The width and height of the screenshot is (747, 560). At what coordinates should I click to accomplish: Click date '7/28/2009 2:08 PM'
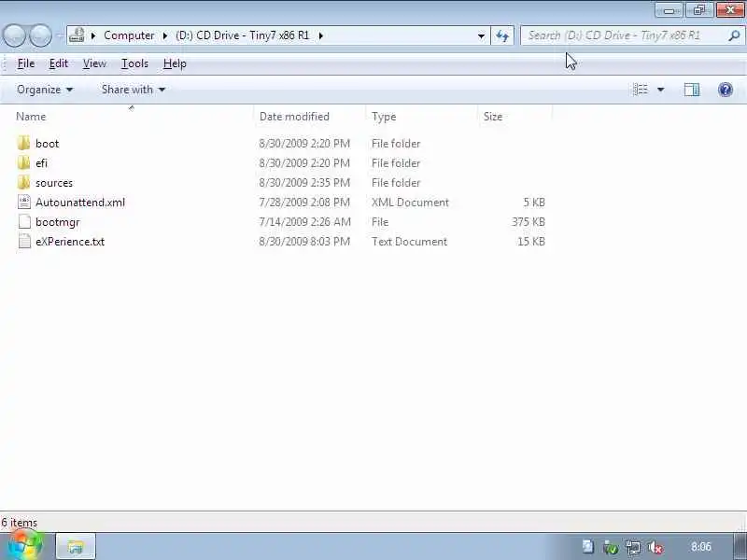point(304,203)
